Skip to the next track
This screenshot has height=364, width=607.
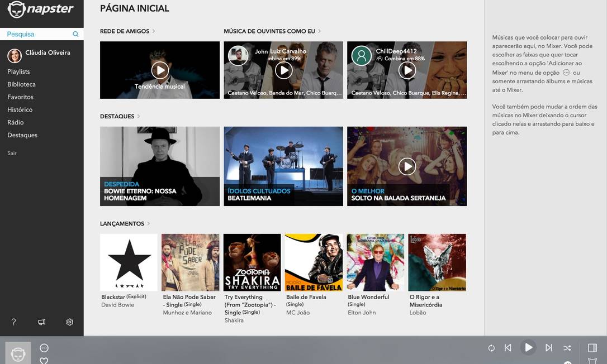549,348
